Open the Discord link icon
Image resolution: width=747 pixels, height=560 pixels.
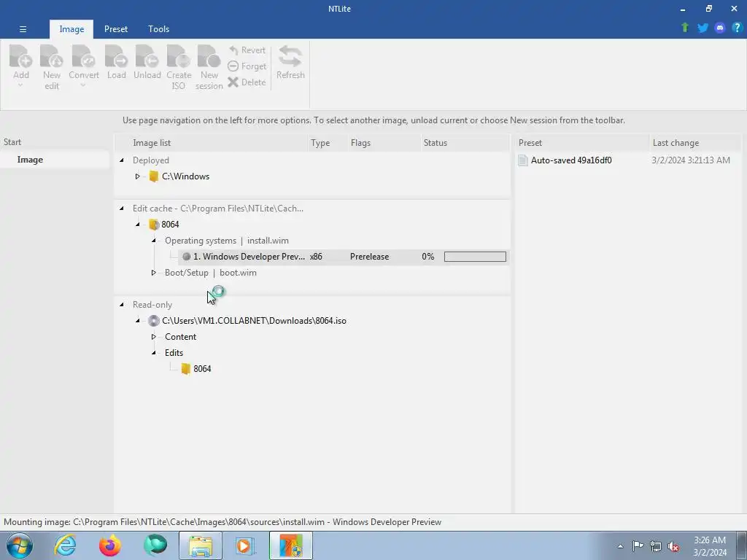pos(720,28)
